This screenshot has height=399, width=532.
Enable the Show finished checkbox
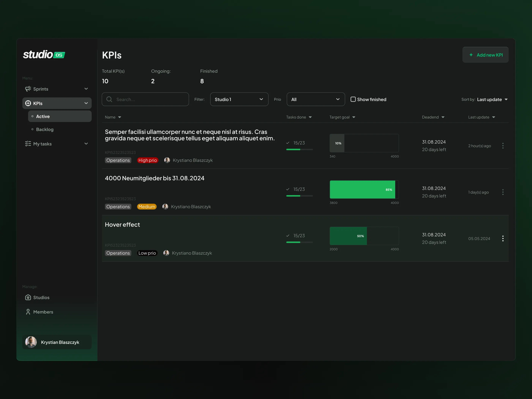353,99
